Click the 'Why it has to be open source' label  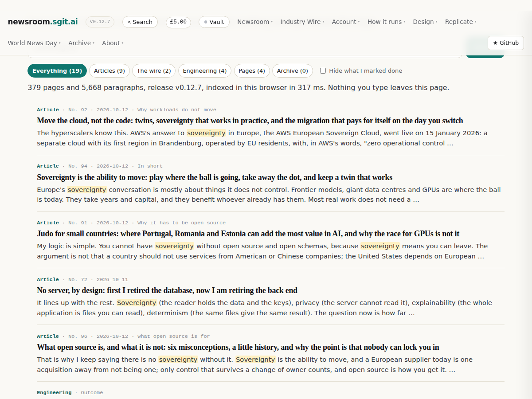[181, 223]
